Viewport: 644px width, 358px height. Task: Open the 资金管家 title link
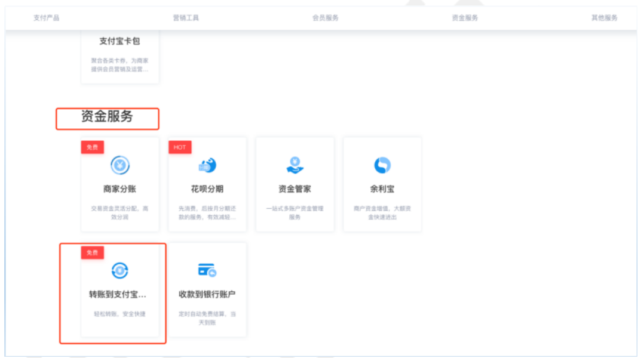click(295, 189)
